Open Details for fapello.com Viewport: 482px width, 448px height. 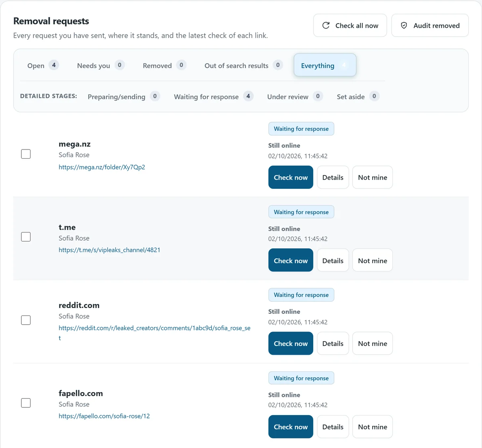333,427
